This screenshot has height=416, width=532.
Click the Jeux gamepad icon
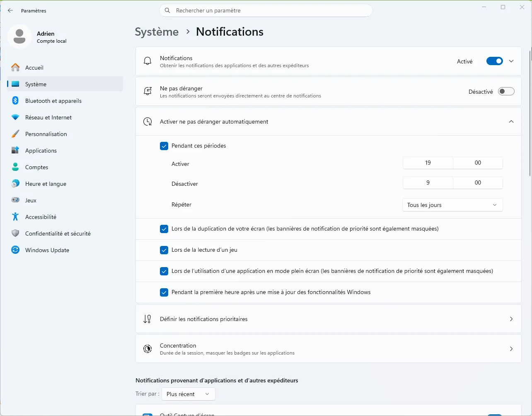tap(15, 200)
